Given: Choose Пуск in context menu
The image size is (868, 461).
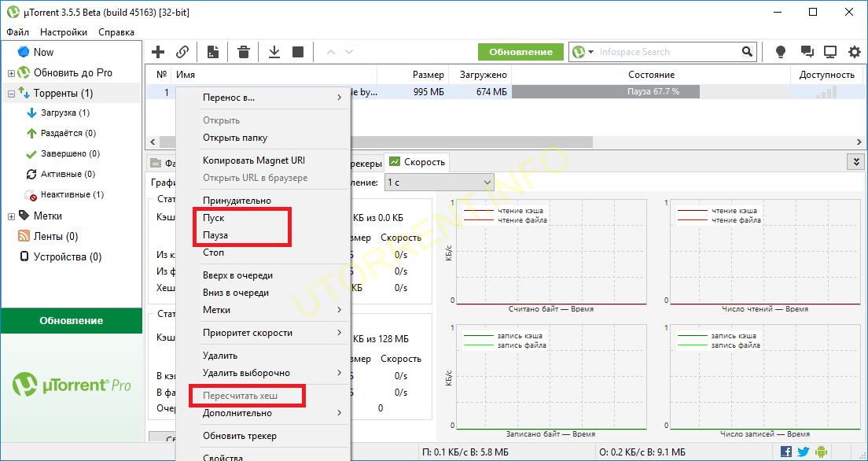Looking at the screenshot, I should (x=263, y=219).
